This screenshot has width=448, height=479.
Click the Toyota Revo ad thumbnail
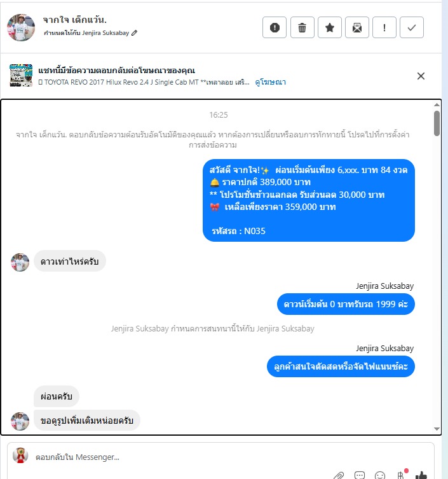(21, 75)
